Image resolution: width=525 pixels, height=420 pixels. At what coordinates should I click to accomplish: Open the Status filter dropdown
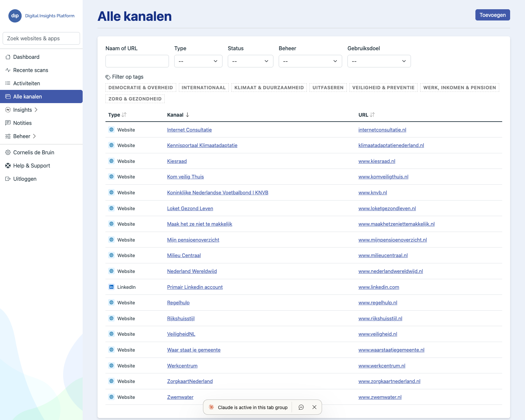[x=251, y=61]
